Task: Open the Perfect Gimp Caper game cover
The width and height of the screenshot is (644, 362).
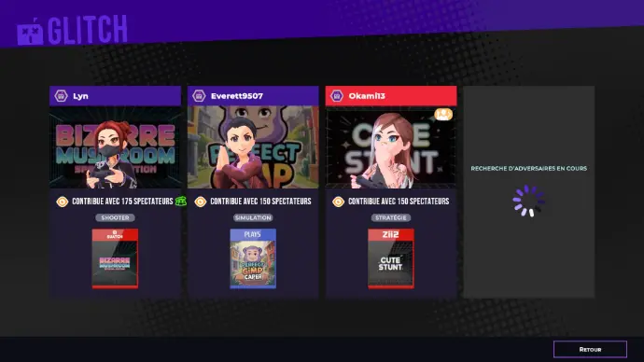Action: coord(253,258)
